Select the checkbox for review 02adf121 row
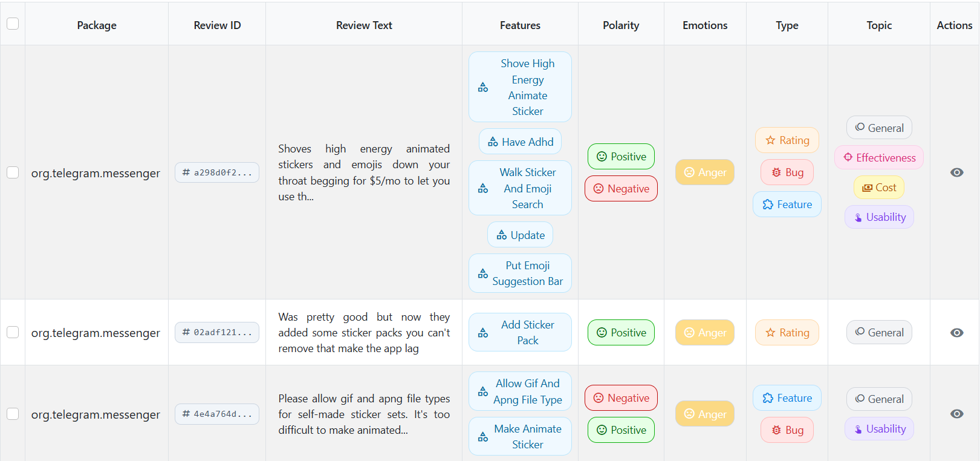 (13, 332)
